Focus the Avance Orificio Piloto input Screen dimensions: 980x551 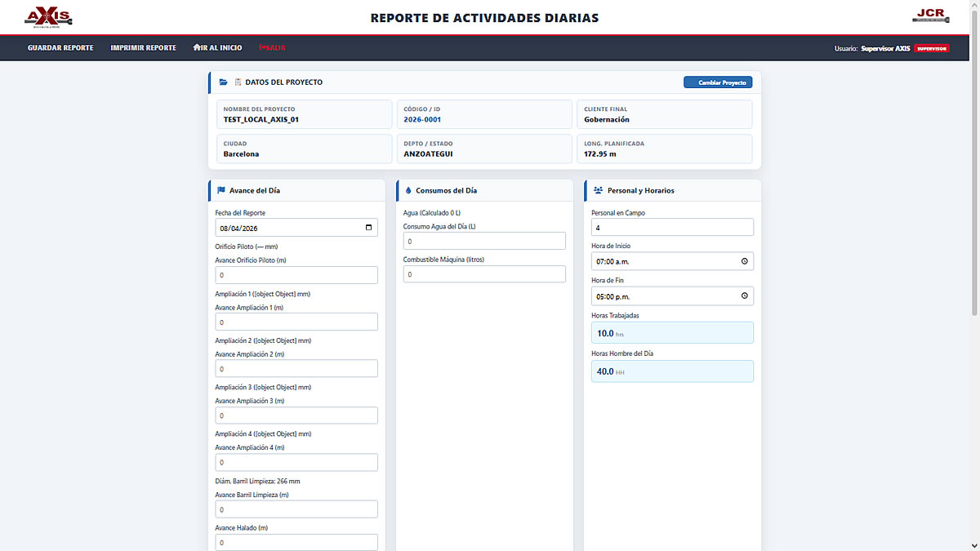(296, 275)
